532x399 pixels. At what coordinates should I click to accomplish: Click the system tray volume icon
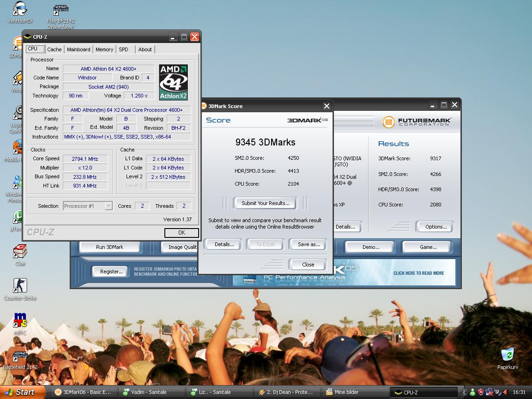coord(506,392)
